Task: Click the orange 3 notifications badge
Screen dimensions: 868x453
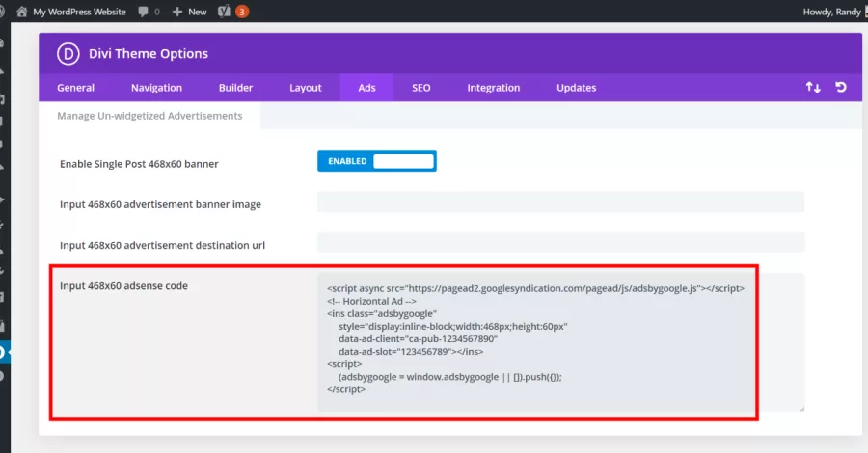Action: click(242, 12)
